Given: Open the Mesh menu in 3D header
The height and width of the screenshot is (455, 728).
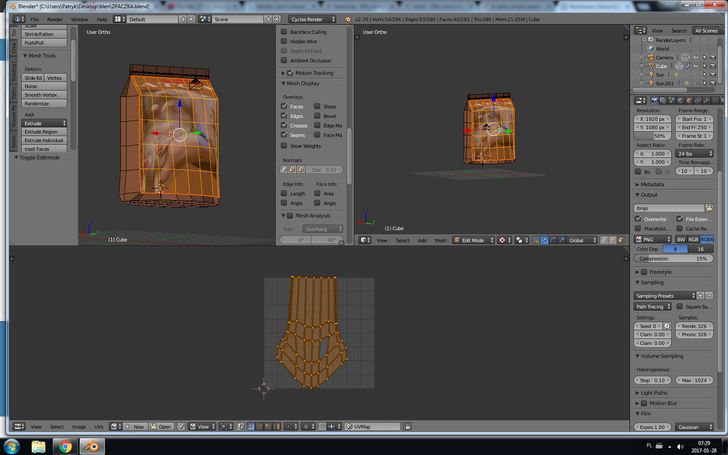Looking at the screenshot, I should pyautogui.click(x=441, y=240).
